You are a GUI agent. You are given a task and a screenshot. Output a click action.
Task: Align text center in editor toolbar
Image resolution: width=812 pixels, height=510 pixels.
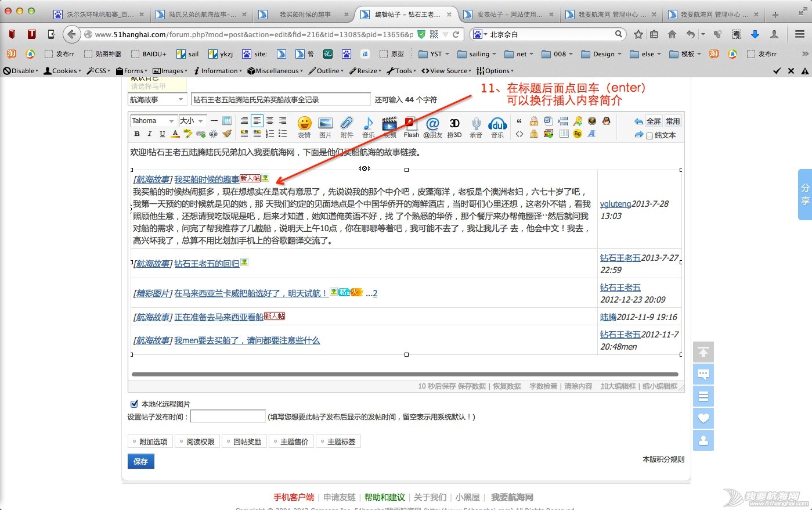click(270, 121)
